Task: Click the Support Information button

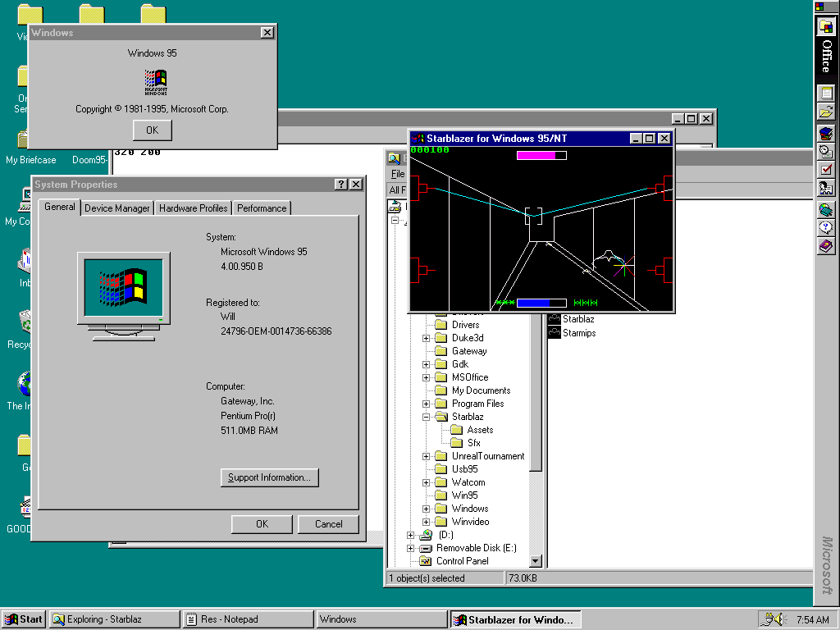Action: (x=269, y=477)
